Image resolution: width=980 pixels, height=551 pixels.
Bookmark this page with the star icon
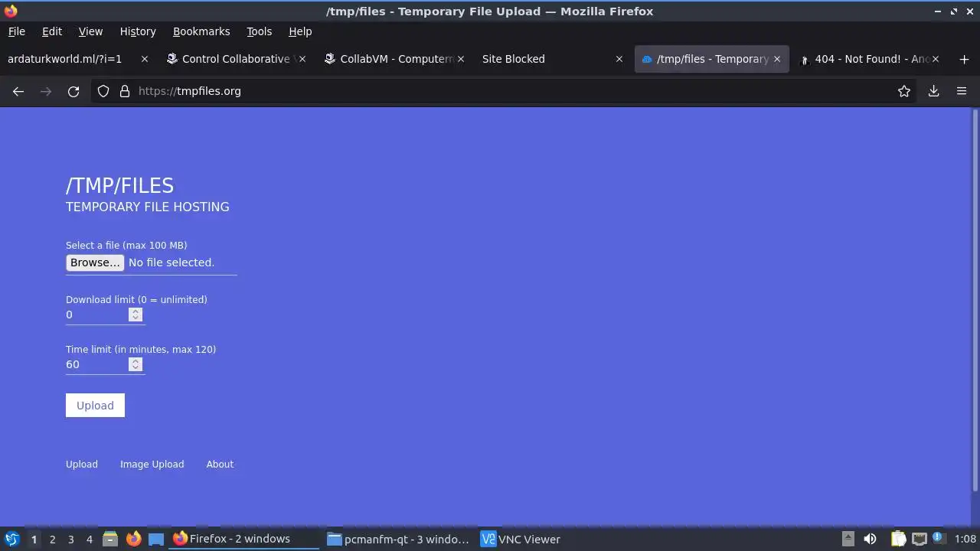click(x=904, y=91)
